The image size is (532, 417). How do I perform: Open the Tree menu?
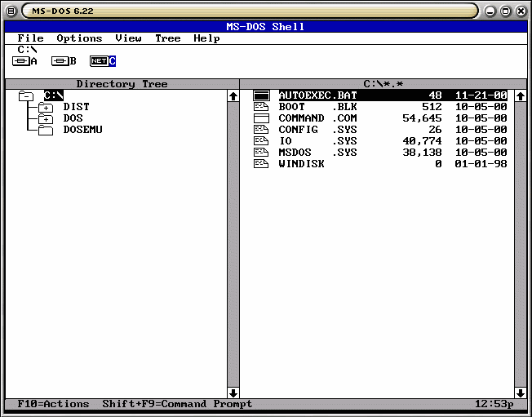click(167, 38)
